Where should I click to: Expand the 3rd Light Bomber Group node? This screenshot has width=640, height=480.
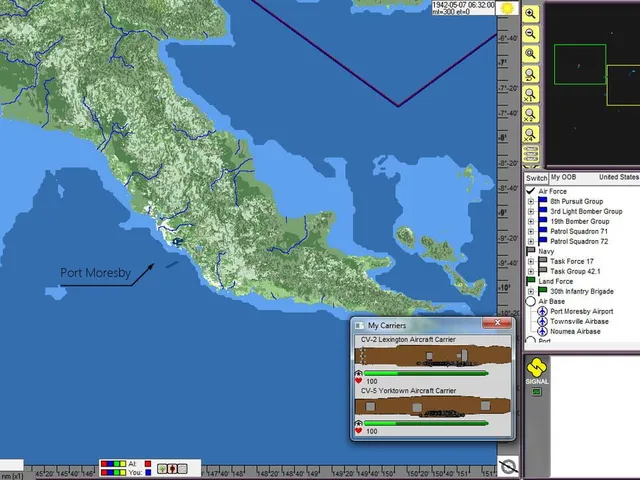pos(531,211)
